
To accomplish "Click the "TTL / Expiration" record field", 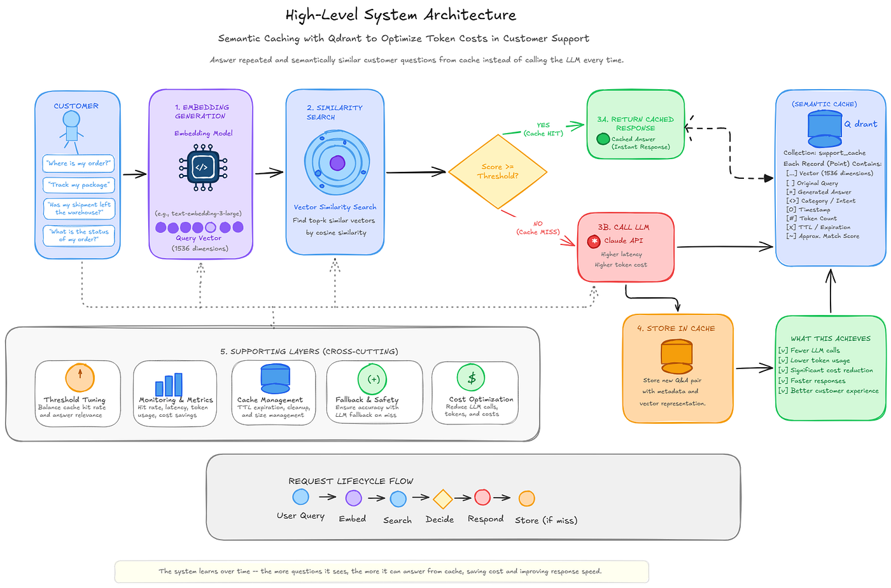I will [818, 227].
